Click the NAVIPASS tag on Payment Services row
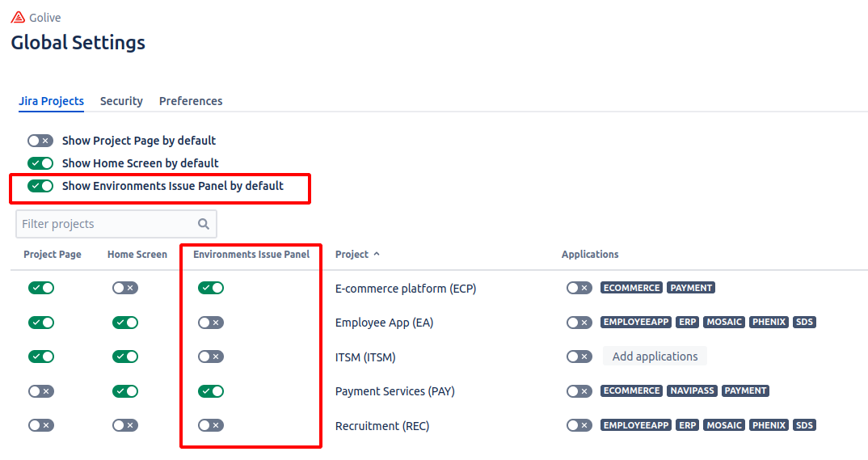Image resolution: width=868 pixels, height=460 pixels. (x=692, y=390)
